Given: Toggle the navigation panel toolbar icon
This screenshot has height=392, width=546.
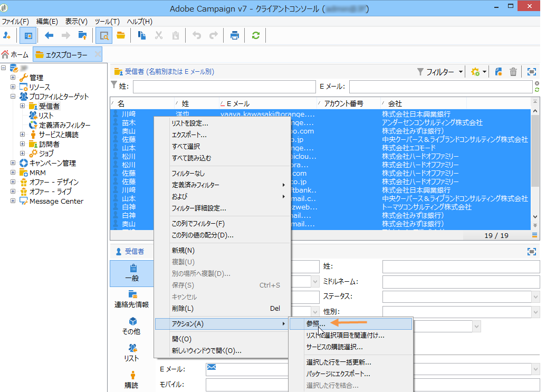Looking at the screenshot, I should coord(28,35).
